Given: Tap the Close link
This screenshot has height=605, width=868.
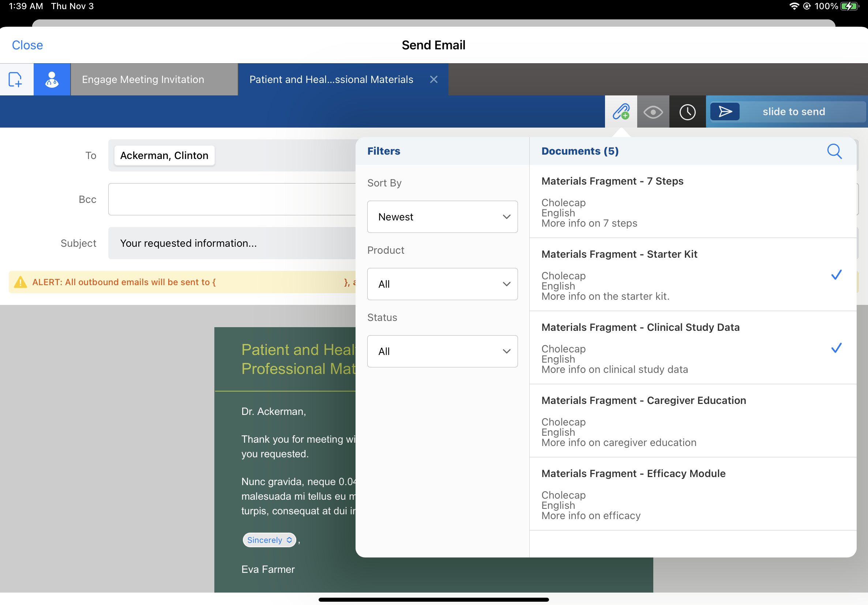Looking at the screenshot, I should [27, 45].
